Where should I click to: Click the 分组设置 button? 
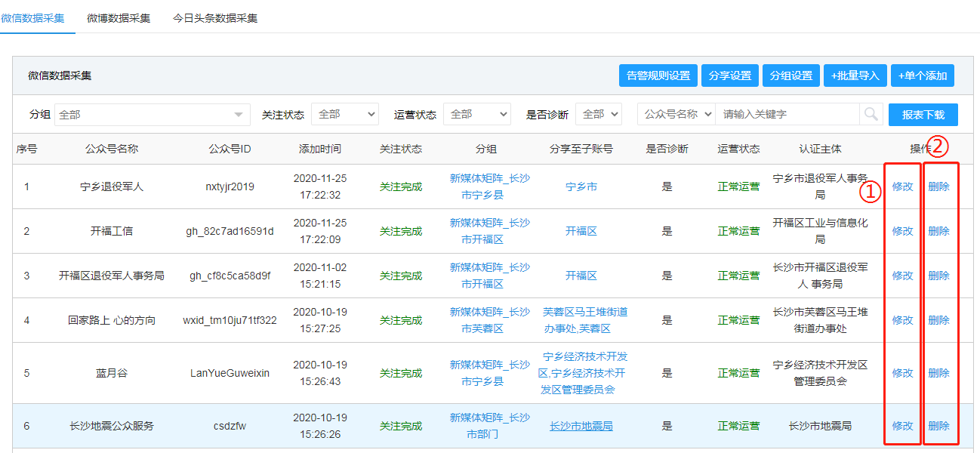790,75
